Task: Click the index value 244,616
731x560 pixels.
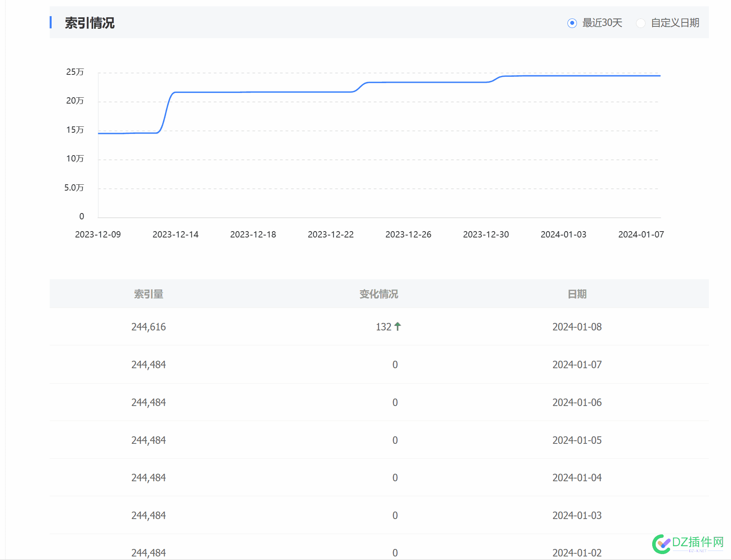Action: coord(149,327)
